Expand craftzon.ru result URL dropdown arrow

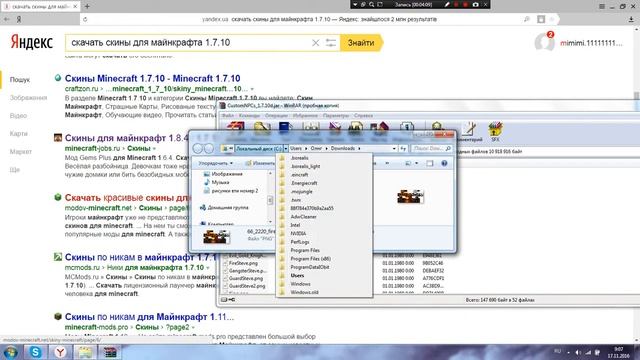tap(252, 89)
